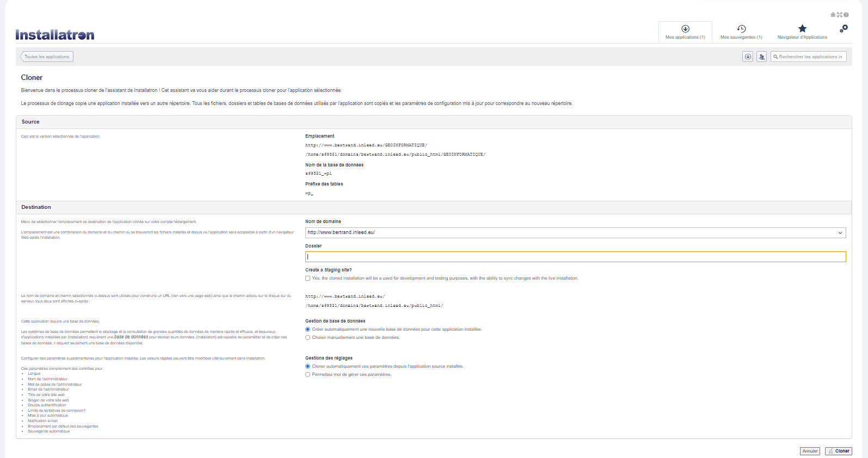Click the 'Double authentification' list item
This screenshot has width=868, height=458.
pos(47,405)
